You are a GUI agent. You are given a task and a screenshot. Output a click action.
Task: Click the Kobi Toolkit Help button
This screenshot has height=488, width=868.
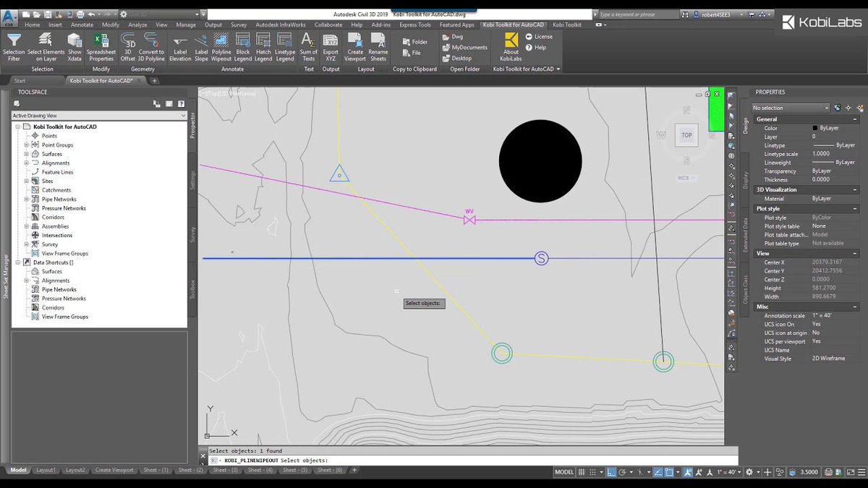pos(536,47)
